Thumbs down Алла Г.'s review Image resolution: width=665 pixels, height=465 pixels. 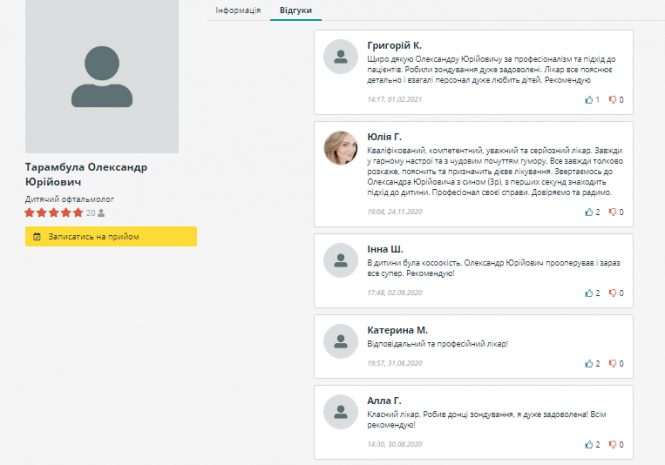pos(613,444)
